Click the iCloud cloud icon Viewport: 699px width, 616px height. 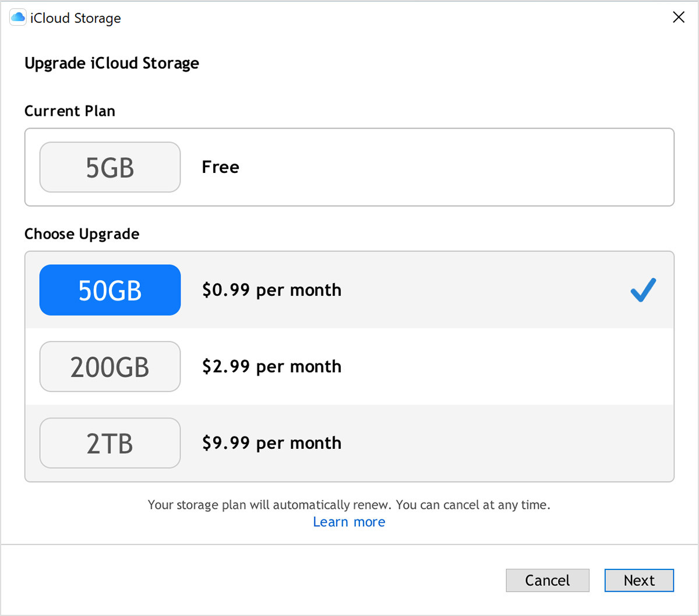17,17
